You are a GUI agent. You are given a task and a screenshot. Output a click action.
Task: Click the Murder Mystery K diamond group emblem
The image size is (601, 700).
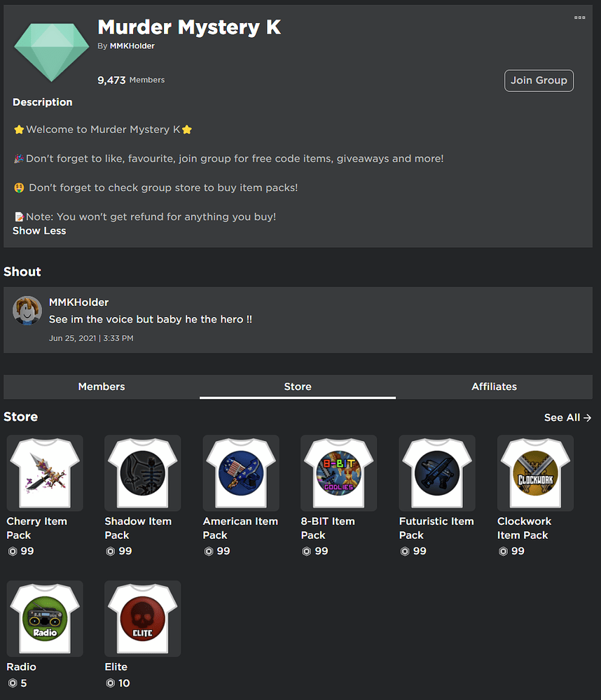(51, 50)
